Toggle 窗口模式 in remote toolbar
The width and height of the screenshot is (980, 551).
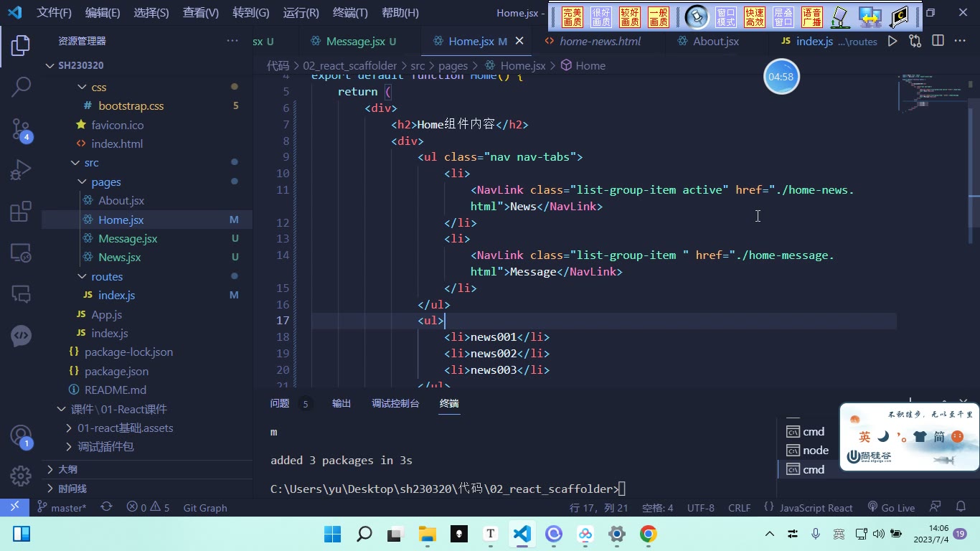click(726, 17)
